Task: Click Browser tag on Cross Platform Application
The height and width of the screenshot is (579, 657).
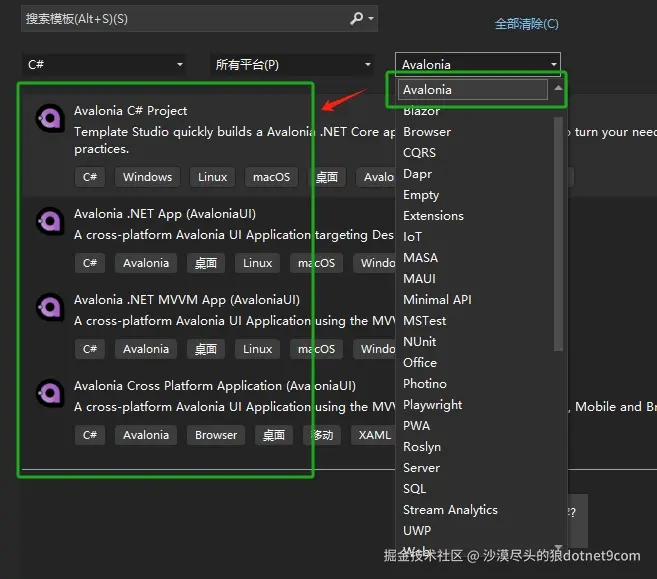Action: [216, 435]
